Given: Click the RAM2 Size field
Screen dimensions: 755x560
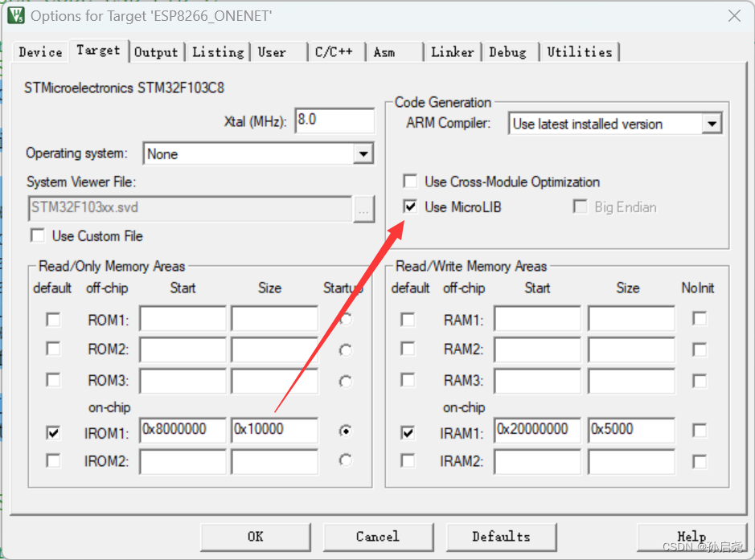Looking at the screenshot, I should click(x=631, y=349).
